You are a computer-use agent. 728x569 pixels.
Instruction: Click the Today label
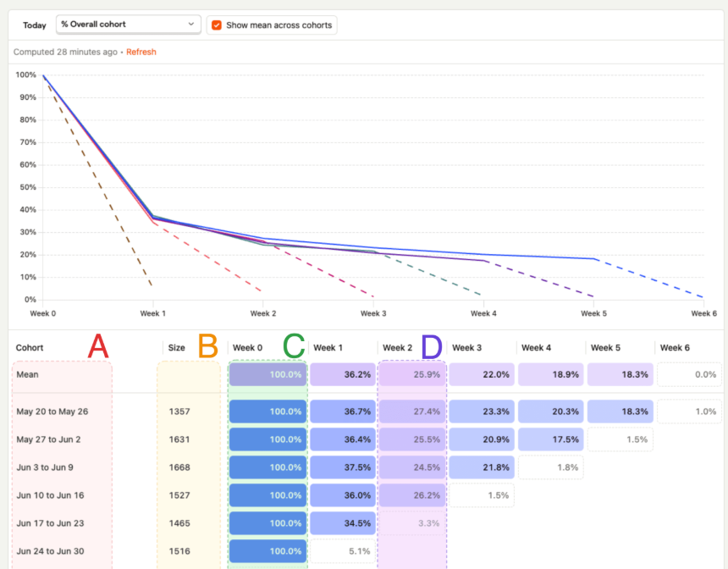point(35,25)
